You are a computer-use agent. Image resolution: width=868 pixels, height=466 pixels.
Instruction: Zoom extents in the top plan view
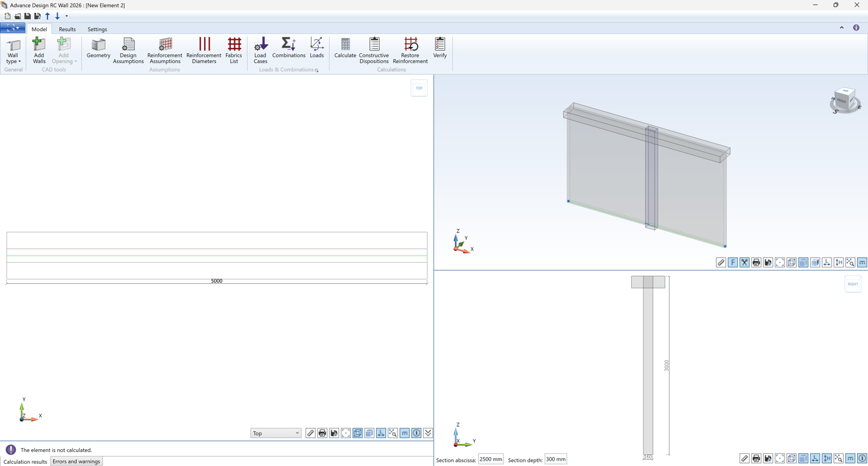[346, 433]
